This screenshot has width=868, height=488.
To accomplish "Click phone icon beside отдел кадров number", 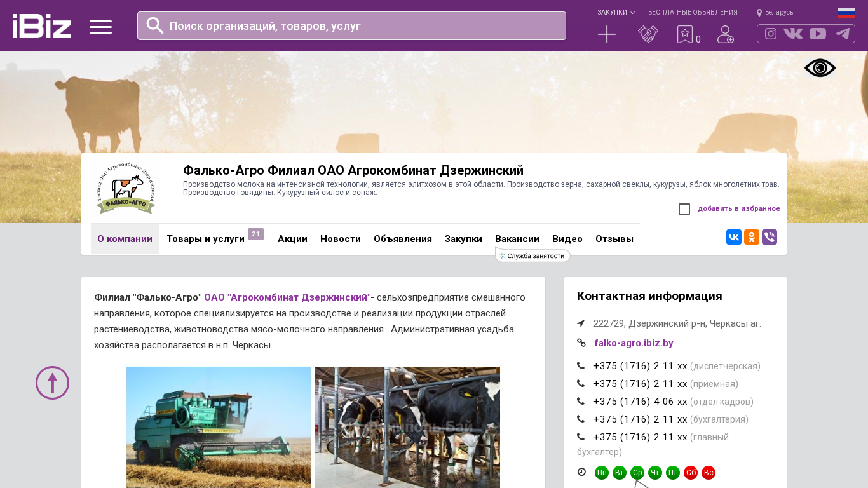I will point(581,402).
